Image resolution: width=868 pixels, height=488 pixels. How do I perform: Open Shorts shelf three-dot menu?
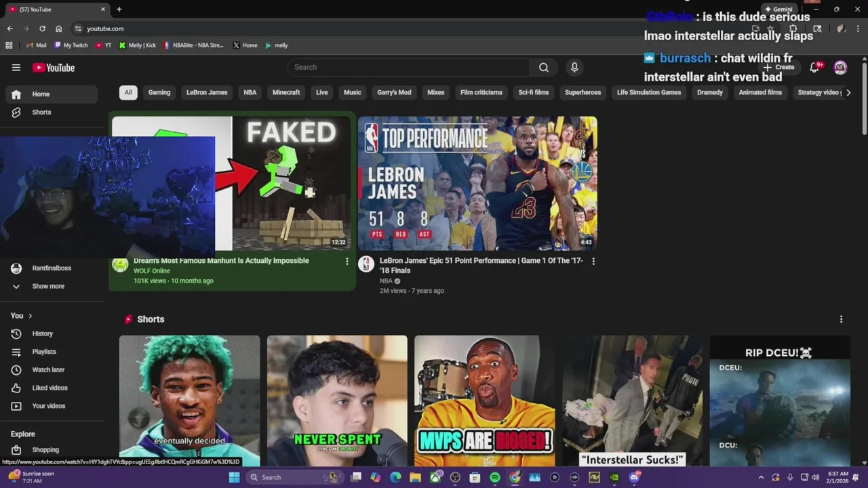tap(842, 319)
